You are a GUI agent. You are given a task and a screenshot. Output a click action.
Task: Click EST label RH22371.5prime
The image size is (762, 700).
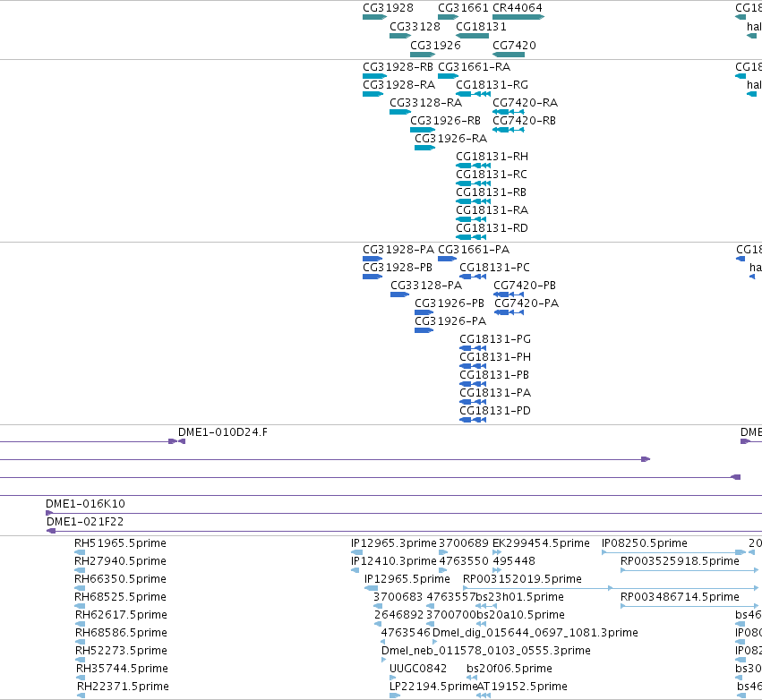123,687
